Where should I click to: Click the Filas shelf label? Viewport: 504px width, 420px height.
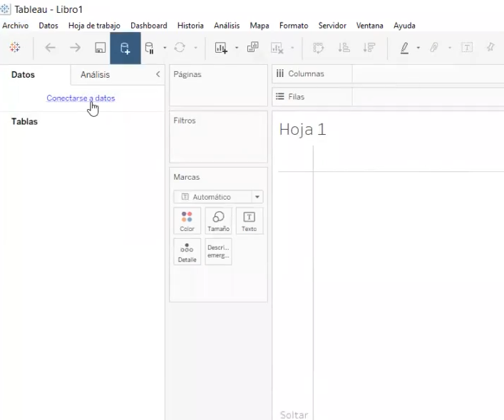(296, 97)
